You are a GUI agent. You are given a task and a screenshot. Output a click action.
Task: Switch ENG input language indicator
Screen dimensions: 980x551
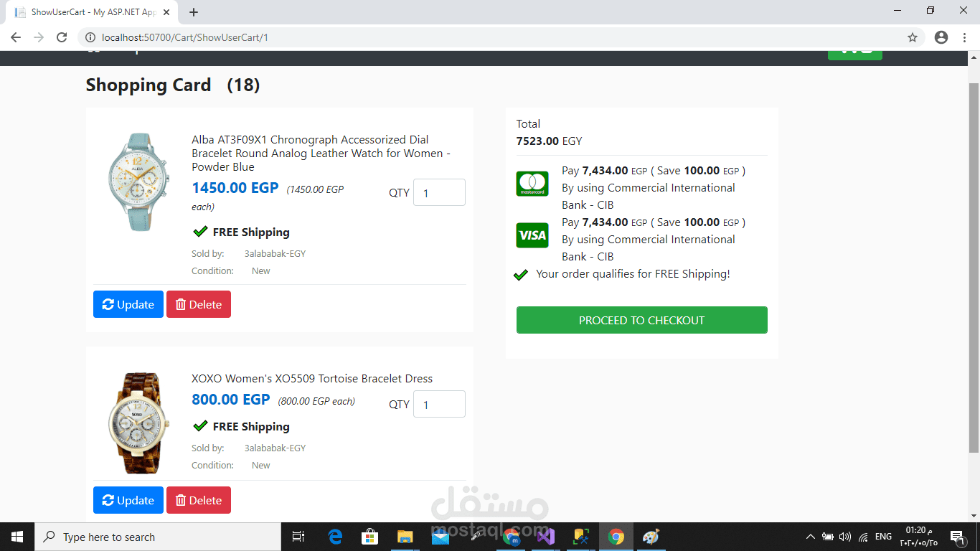[x=884, y=537]
